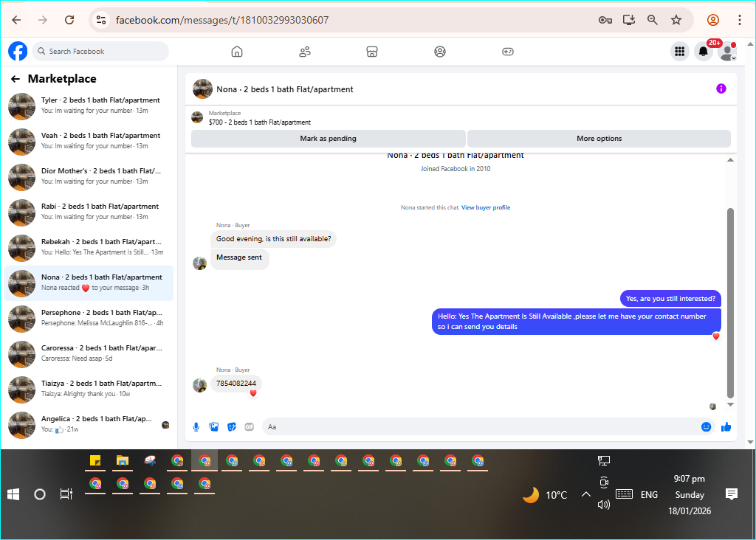The image size is (756, 540).
Task: Open the Facebook Home tab
Action: click(237, 52)
